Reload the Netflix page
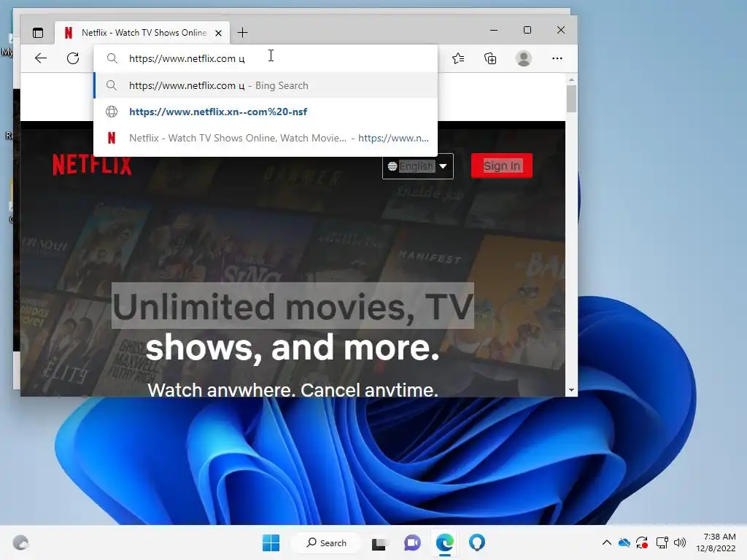Screen dimensions: 747x560 tap(73, 58)
